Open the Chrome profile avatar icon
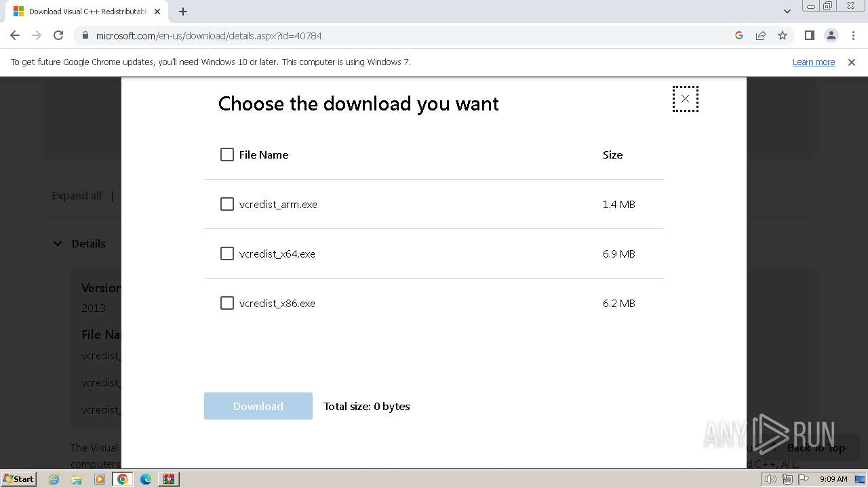 pos(831,35)
